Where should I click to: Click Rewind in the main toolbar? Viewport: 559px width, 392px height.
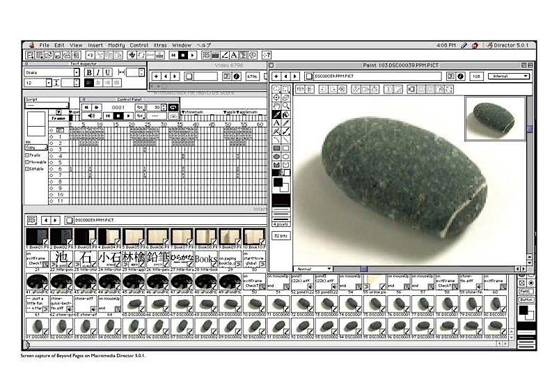(x=173, y=55)
